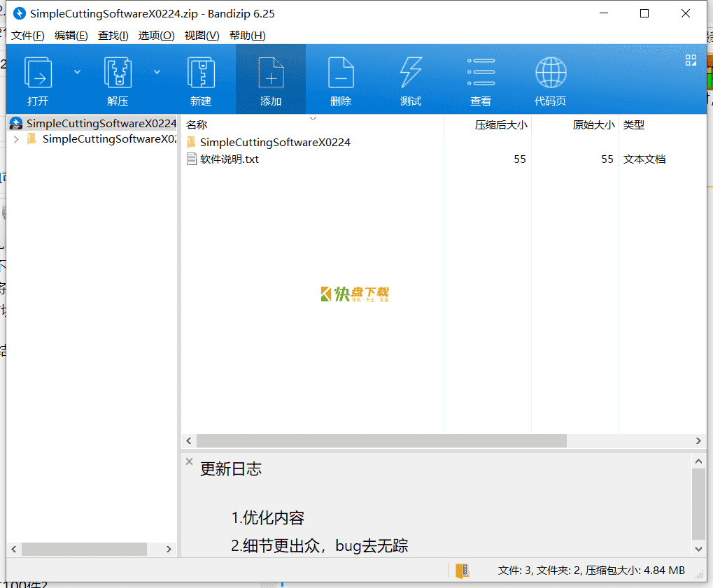713x588 pixels.
Task: Expand the SimpleCuttingSoftwareX02 folder tree chevron
Action: [16, 139]
